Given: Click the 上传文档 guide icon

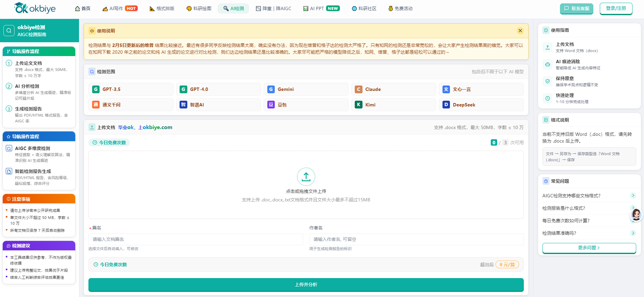Looking at the screenshot, I should click(x=547, y=47).
